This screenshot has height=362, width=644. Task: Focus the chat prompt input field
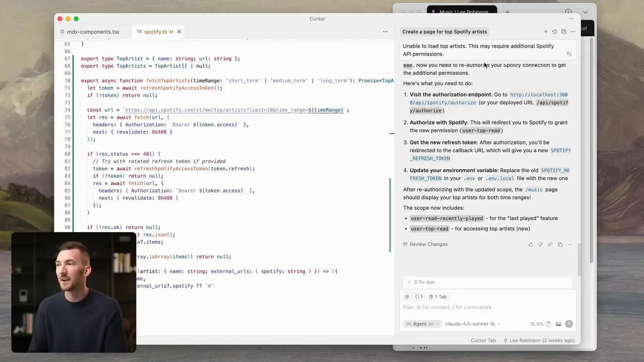(488, 307)
